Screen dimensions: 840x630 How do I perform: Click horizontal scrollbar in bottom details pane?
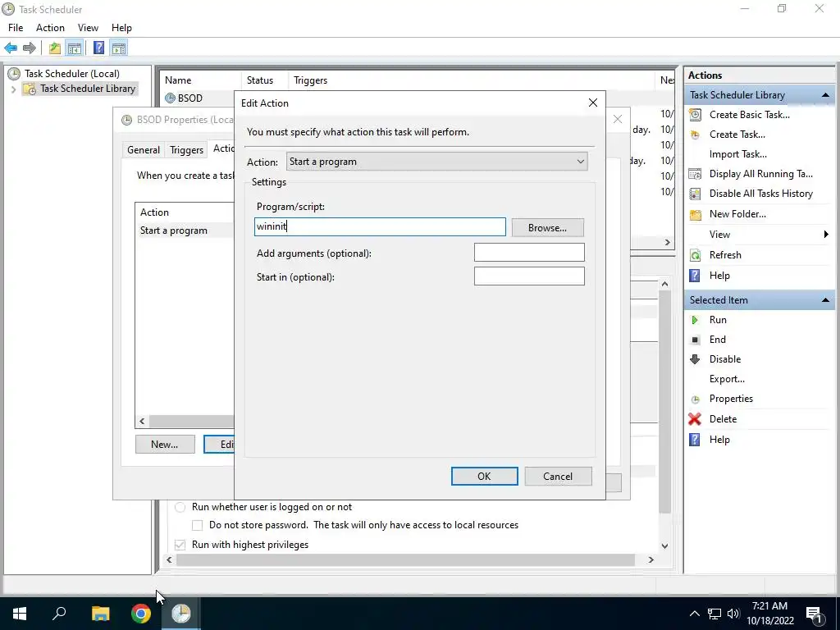point(405,559)
